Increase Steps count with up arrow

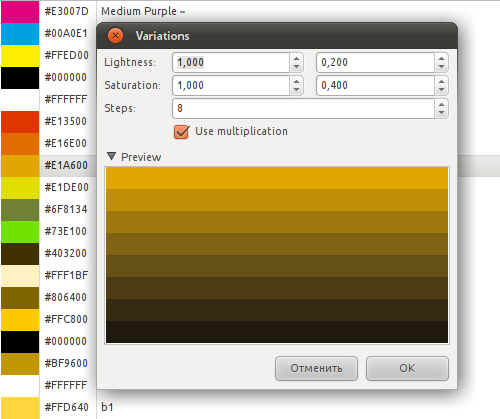pos(441,104)
